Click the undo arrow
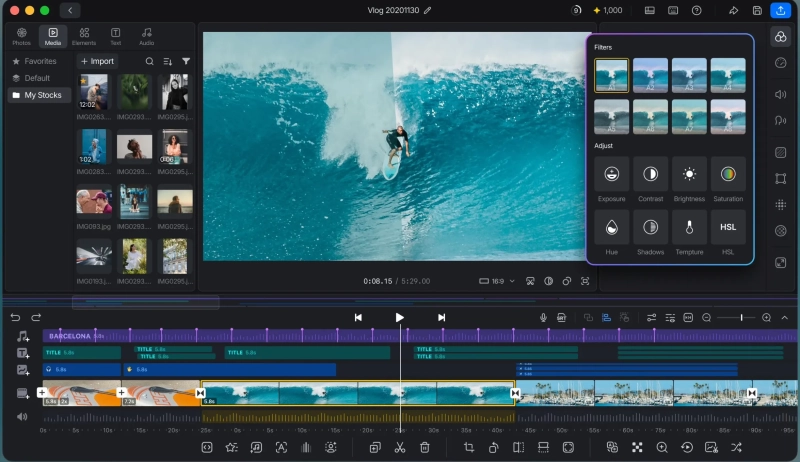This screenshot has height=462, width=800. click(x=15, y=318)
